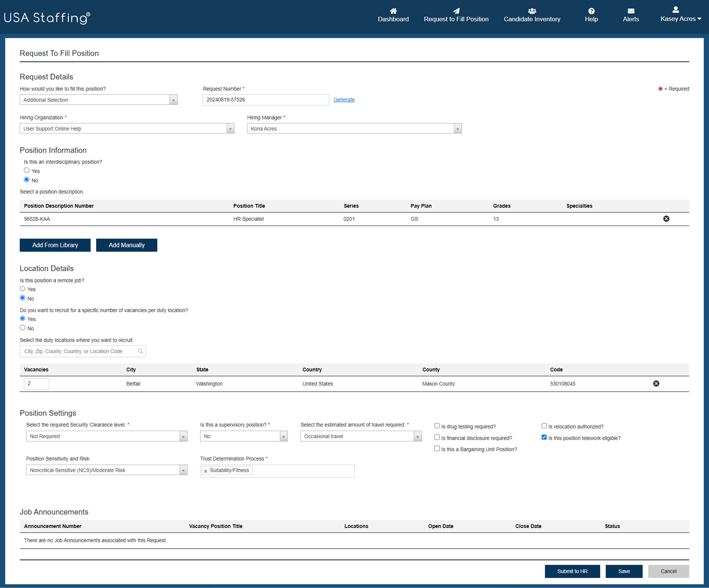
Task: Click the Vacancies input showing 2
Action: (36, 384)
